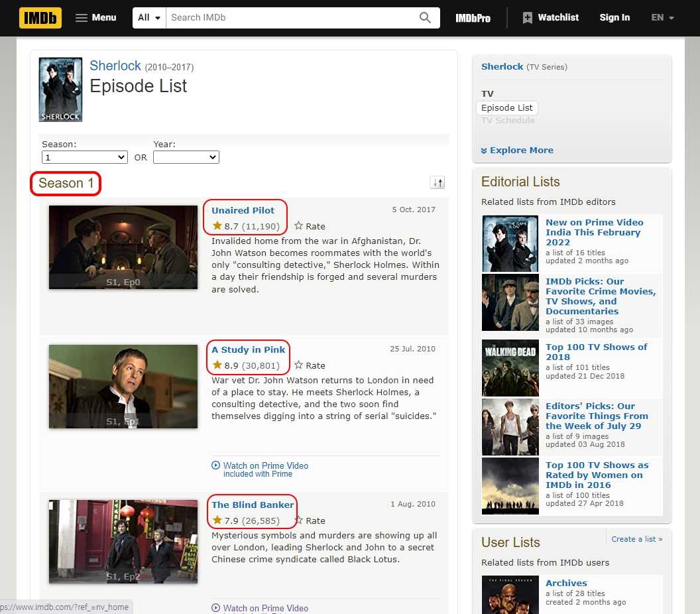Open the Season selector dropdown
700x614 pixels.
pos(84,157)
